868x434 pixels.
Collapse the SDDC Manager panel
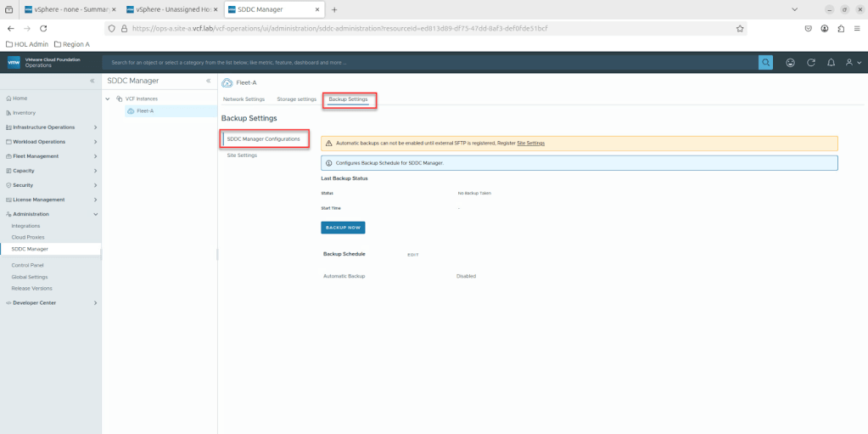208,81
